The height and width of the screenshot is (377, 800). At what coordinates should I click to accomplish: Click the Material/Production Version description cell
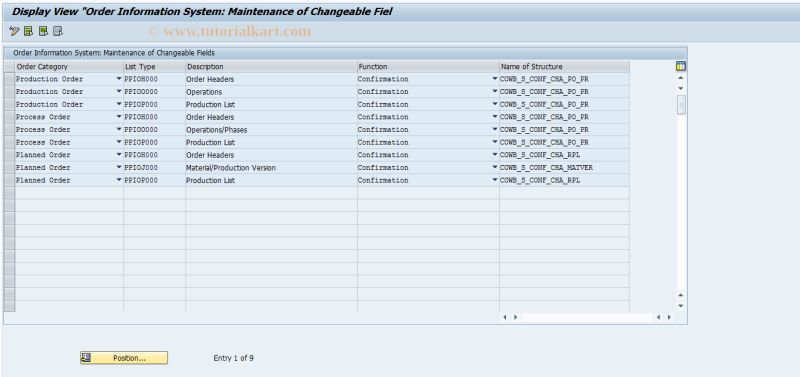(271, 167)
